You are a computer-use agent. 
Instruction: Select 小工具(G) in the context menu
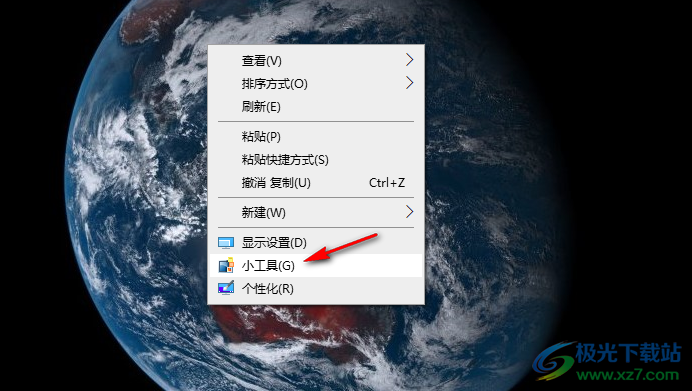(x=316, y=265)
